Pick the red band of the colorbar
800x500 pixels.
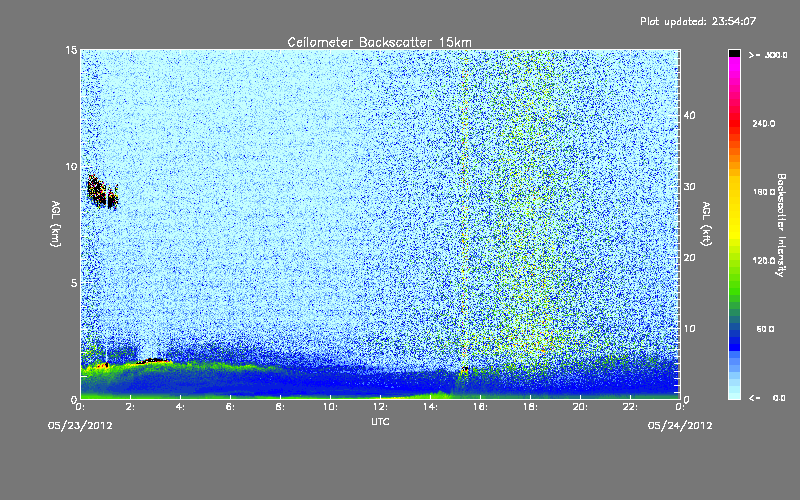click(734, 122)
